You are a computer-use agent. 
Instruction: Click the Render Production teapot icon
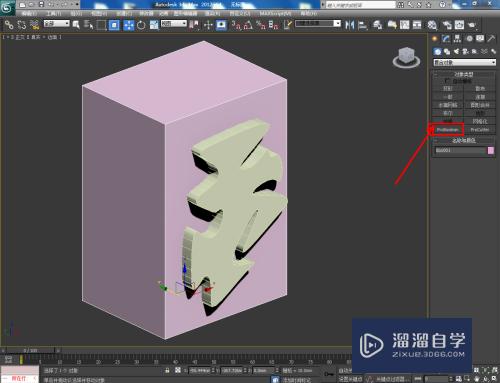[x=472, y=25]
